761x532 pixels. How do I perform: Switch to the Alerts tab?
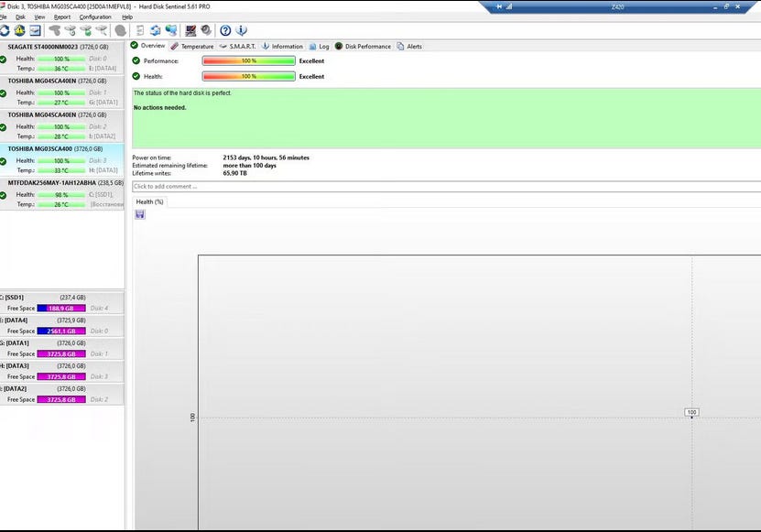pyautogui.click(x=409, y=46)
